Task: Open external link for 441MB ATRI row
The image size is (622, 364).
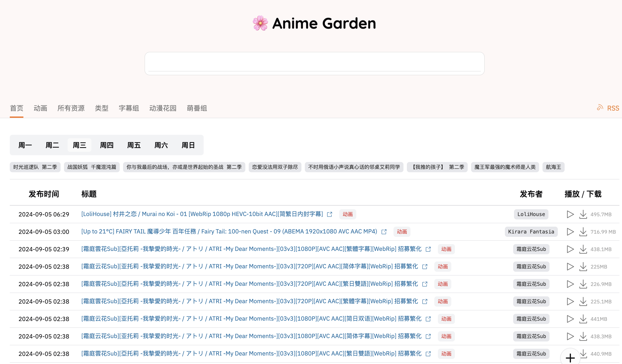Action: click(428, 319)
